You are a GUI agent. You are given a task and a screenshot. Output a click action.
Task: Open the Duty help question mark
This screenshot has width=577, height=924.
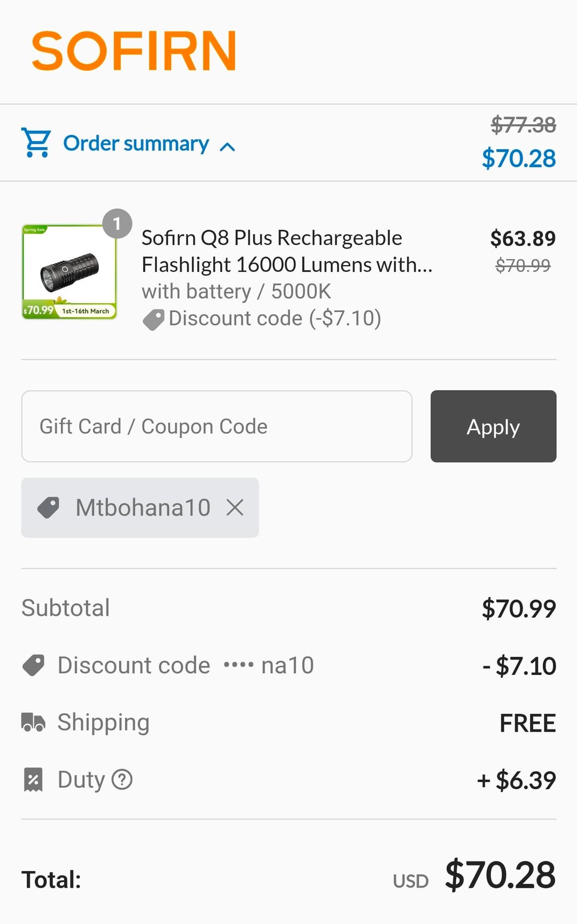(x=122, y=780)
